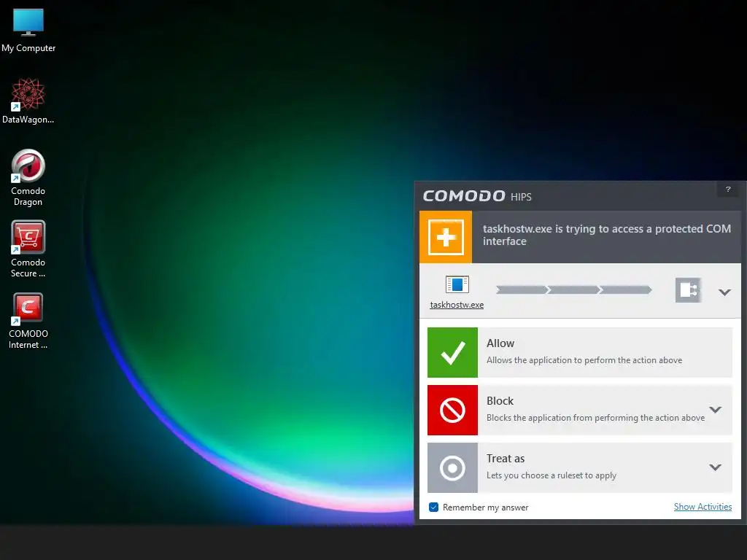747x560 pixels.
Task: Open the DataWagon desktop shortcut
Action: tap(28, 101)
